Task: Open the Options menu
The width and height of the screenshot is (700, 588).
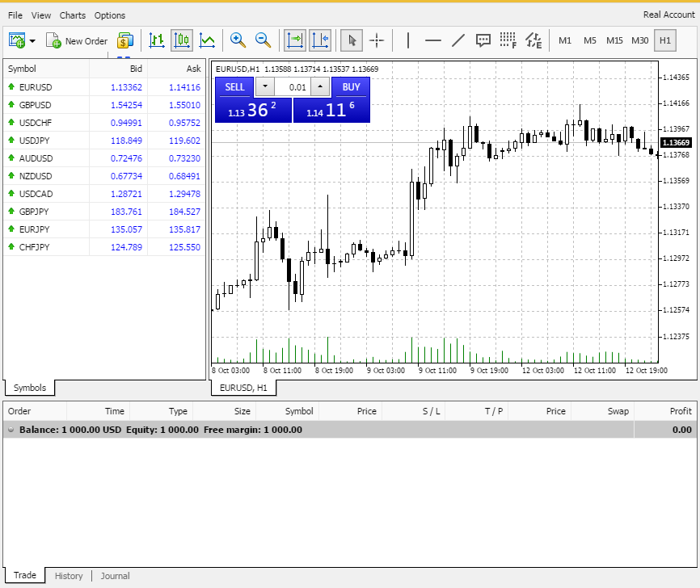Action: tap(110, 15)
